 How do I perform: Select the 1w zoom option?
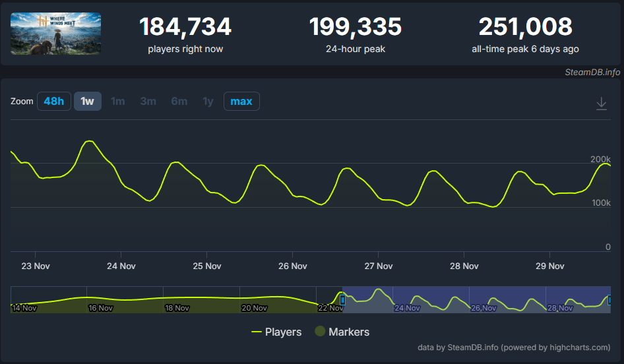point(87,102)
